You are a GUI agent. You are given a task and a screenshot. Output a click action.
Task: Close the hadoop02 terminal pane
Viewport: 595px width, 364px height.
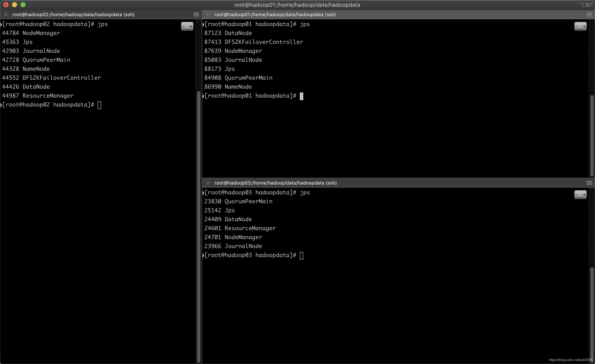(x=6, y=14)
